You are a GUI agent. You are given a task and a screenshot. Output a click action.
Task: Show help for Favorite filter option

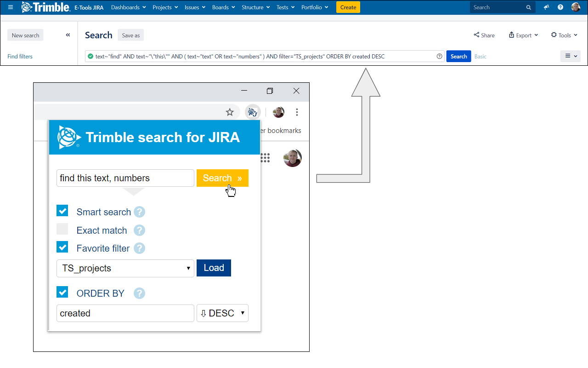(139, 248)
